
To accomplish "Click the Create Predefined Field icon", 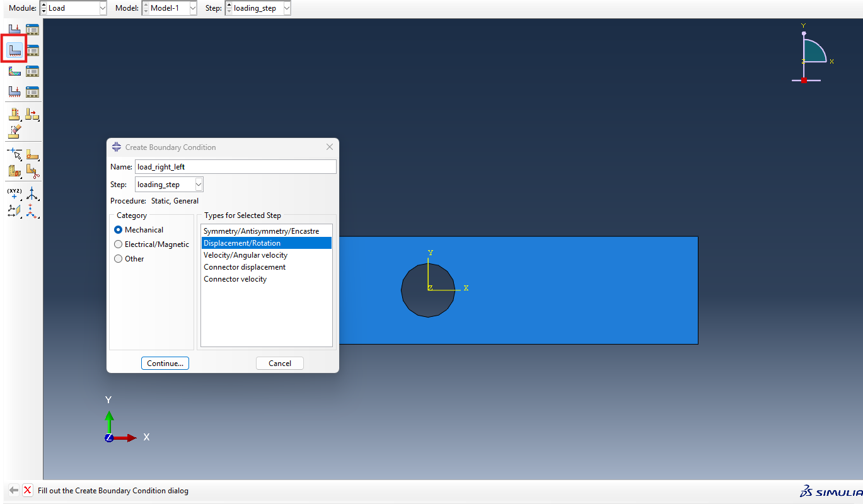I will point(14,71).
